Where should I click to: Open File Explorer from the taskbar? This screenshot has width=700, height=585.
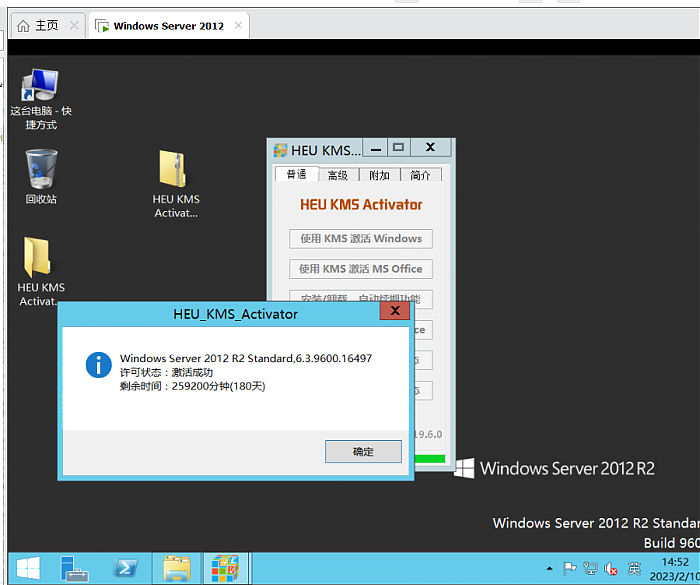[177, 569]
